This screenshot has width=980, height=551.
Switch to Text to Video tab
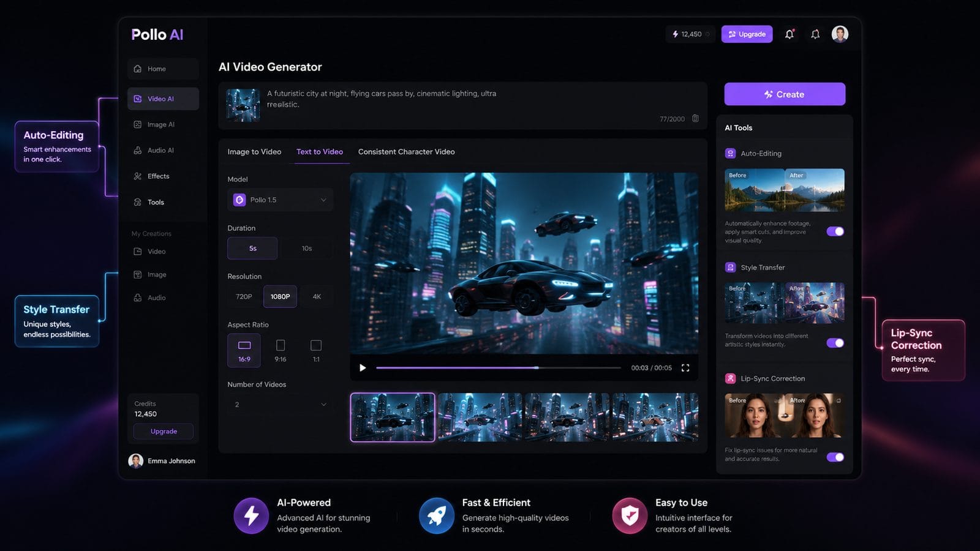pos(320,152)
